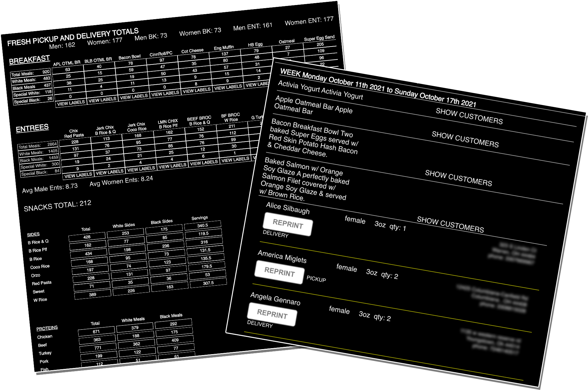Select the ENTREES section heading
The height and width of the screenshot is (390, 588).
coord(32,128)
